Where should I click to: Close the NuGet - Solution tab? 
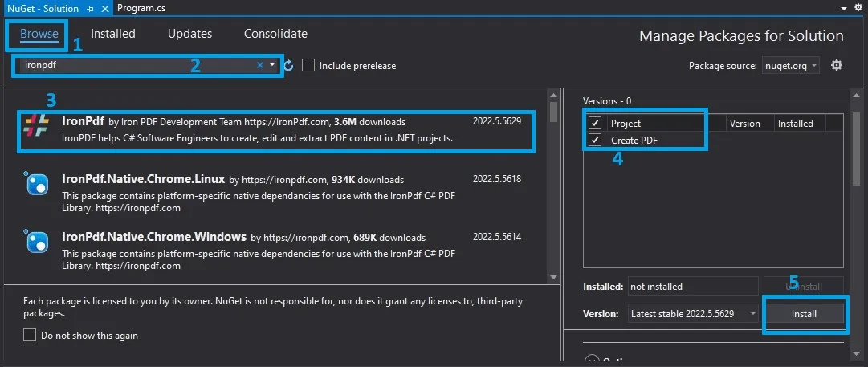[x=105, y=8]
